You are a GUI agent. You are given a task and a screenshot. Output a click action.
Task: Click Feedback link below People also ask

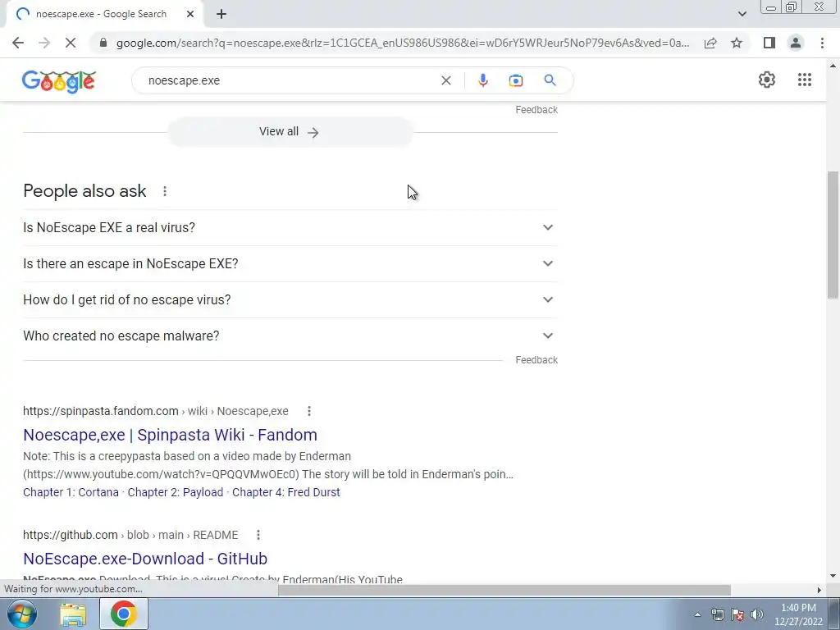[x=536, y=360]
